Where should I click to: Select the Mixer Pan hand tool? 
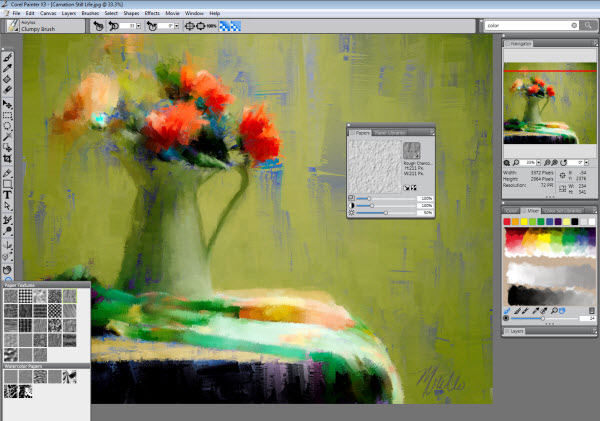562,311
